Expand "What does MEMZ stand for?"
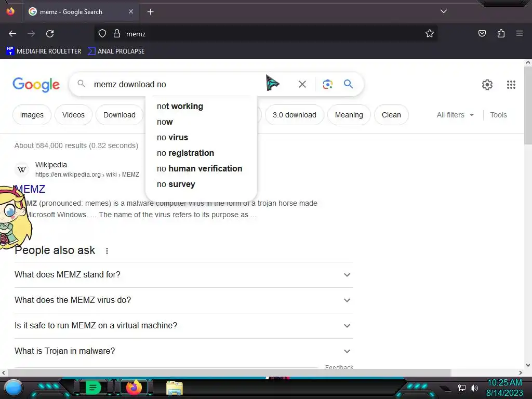The height and width of the screenshot is (399, 532). 183,274
